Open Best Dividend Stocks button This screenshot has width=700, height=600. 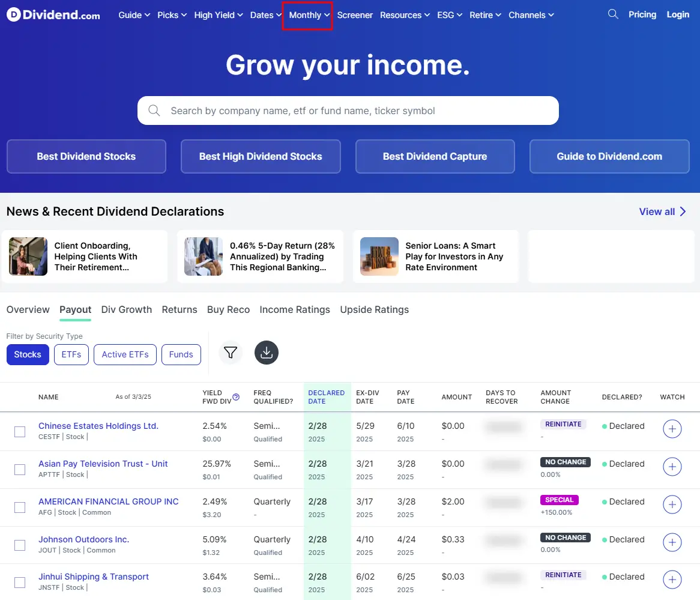point(86,156)
